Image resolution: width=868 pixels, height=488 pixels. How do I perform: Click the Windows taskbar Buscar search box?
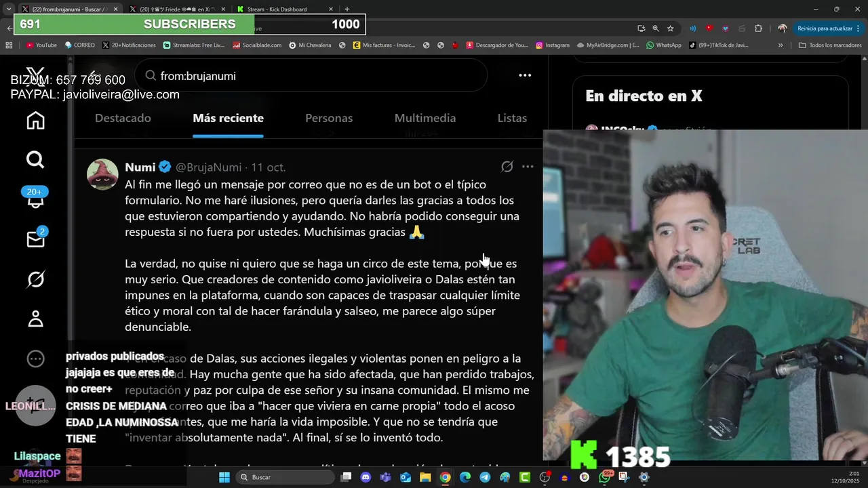285,477
